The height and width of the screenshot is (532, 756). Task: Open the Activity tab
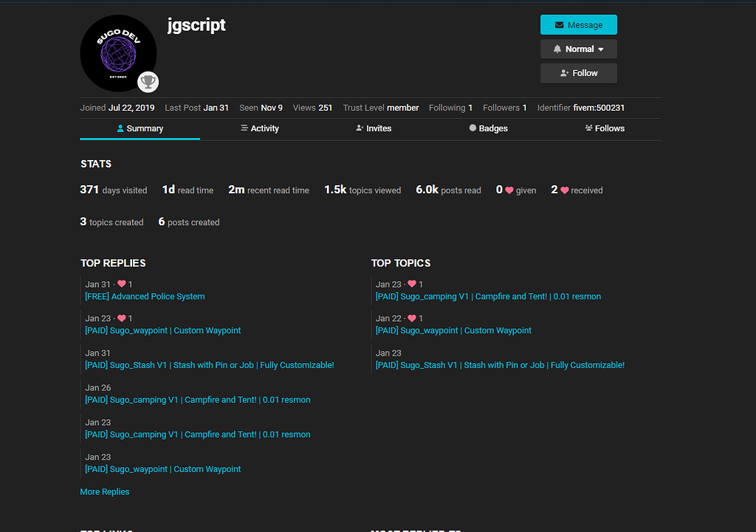click(259, 128)
